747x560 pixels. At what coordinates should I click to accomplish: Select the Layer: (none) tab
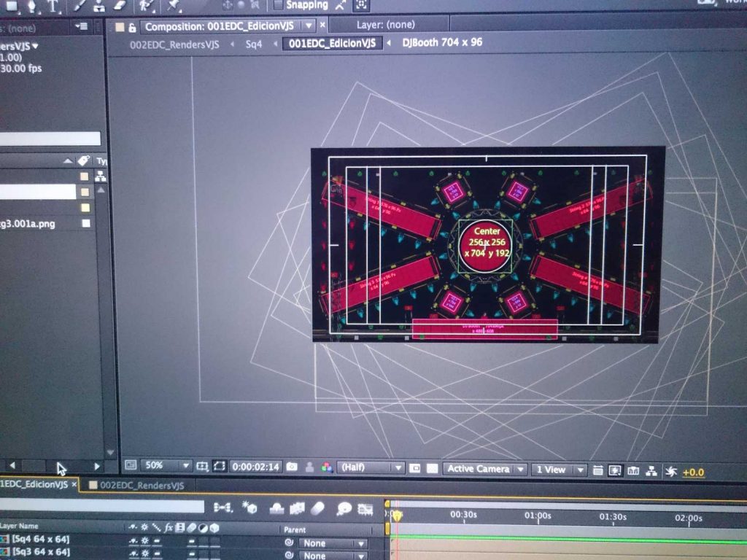(385, 25)
